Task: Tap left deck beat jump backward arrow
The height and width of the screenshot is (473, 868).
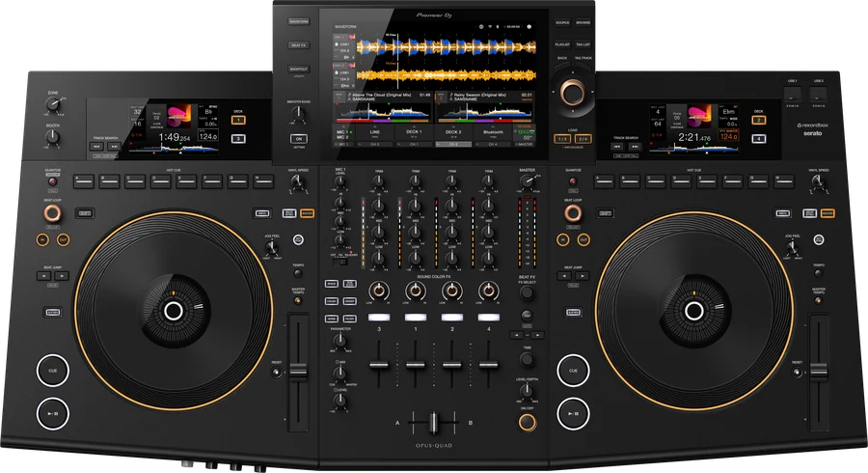Action: [x=43, y=276]
